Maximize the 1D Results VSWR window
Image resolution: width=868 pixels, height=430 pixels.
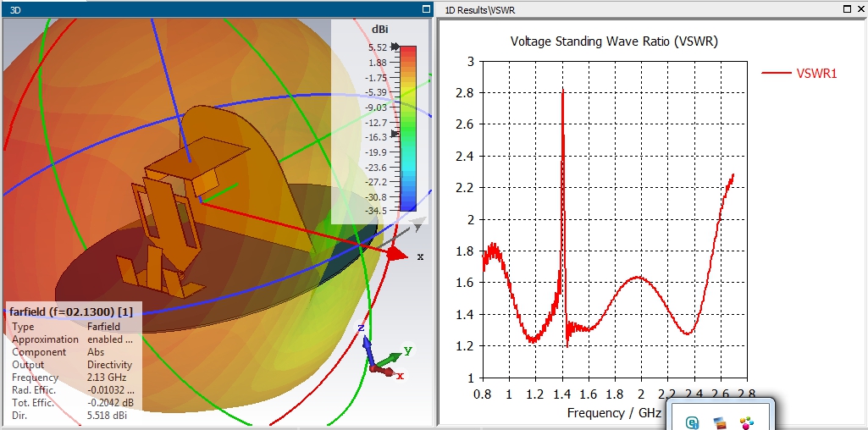coord(848,8)
